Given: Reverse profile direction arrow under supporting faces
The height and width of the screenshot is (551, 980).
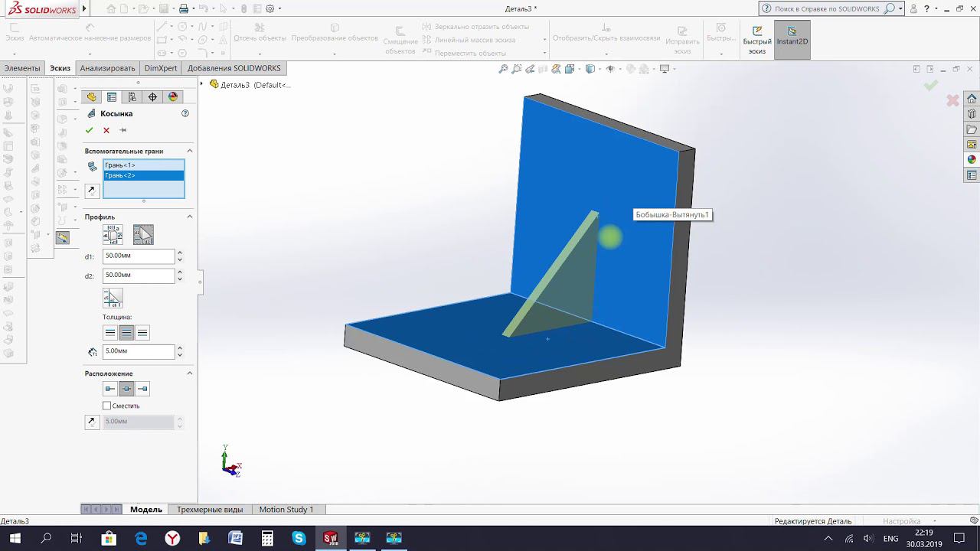Looking at the screenshot, I should pyautogui.click(x=92, y=191).
